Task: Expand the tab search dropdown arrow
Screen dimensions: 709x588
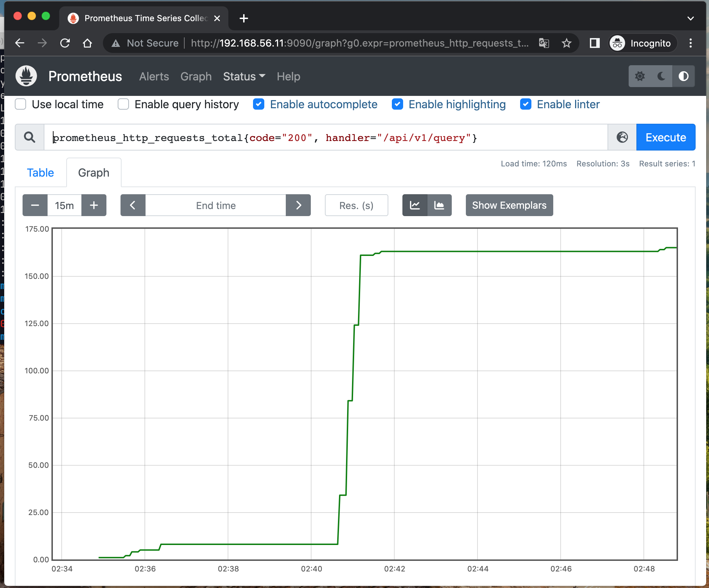Action: [x=691, y=18]
